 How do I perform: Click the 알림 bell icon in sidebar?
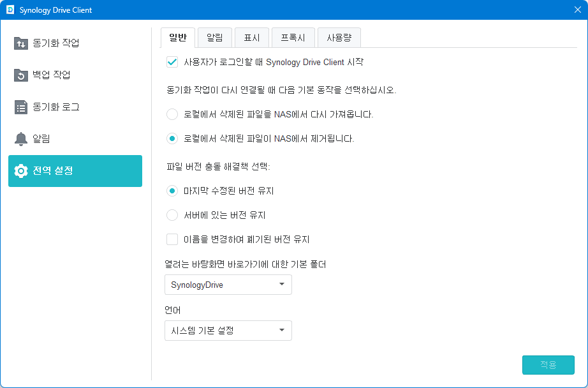point(21,139)
